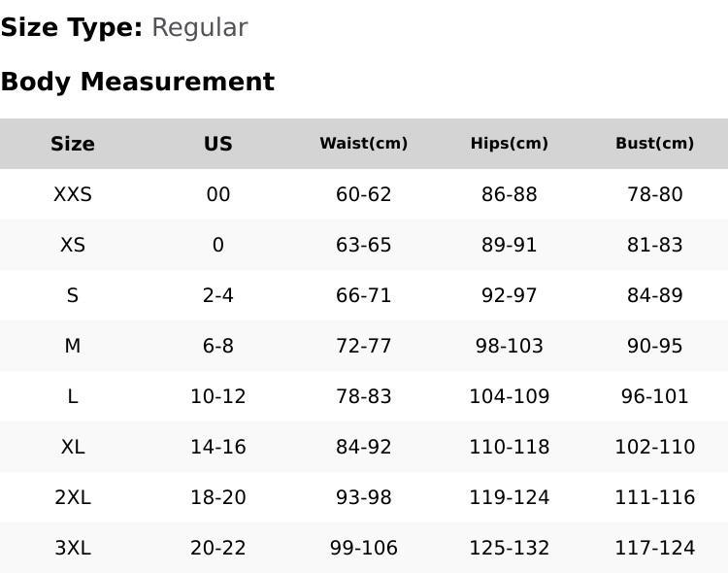Select waist value 99-106
Screen dimensions: 728x573
click(x=364, y=548)
